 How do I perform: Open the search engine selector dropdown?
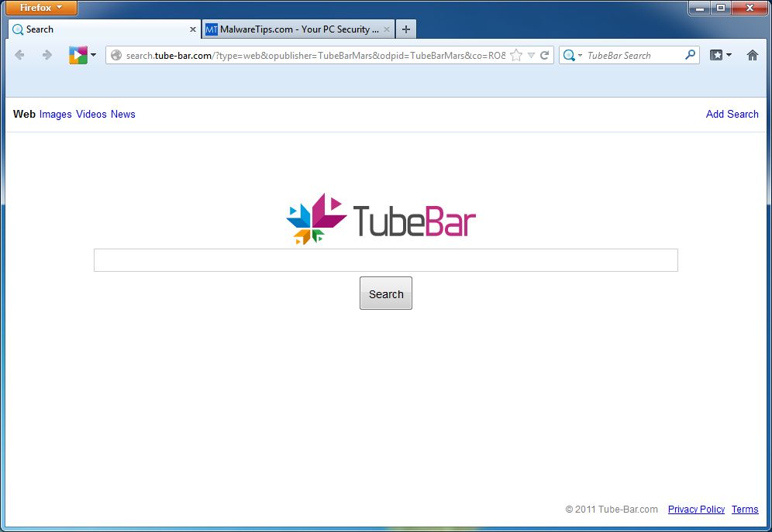coord(580,56)
